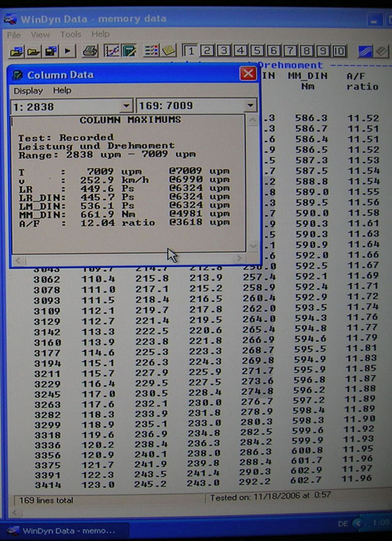Select page button 3 in toolbar
392x541 pixels.
tap(224, 51)
